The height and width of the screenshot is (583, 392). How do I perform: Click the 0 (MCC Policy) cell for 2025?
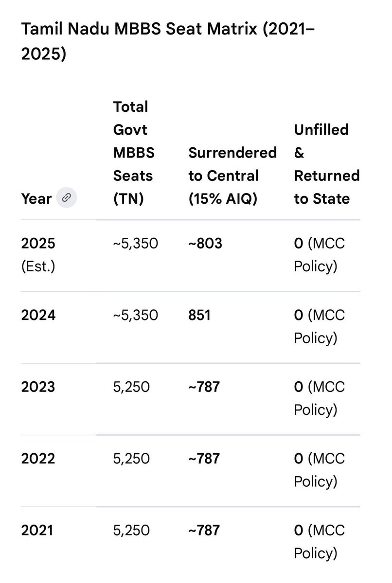[x=320, y=255]
